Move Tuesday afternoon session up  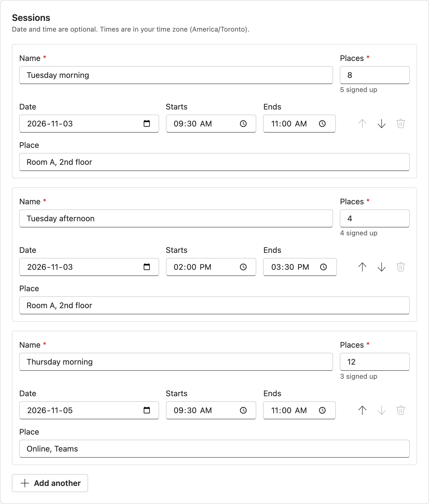[x=362, y=267]
